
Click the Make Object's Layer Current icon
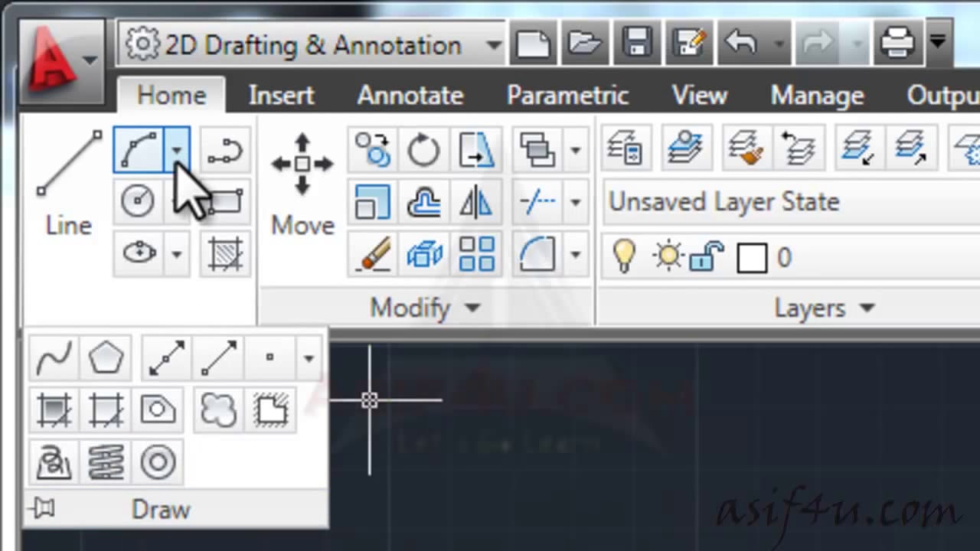pos(685,147)
